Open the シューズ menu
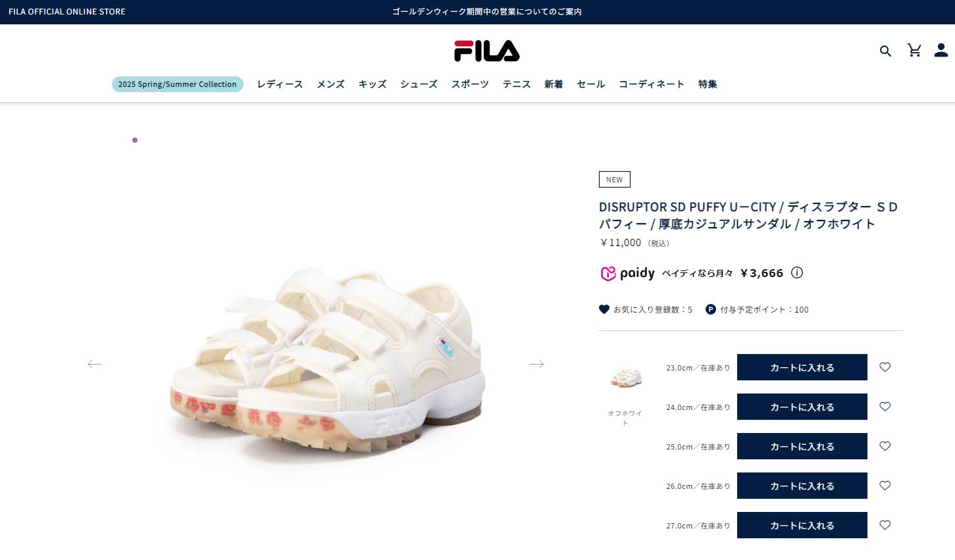Screen dimensions: 955x560 (419, 84)
